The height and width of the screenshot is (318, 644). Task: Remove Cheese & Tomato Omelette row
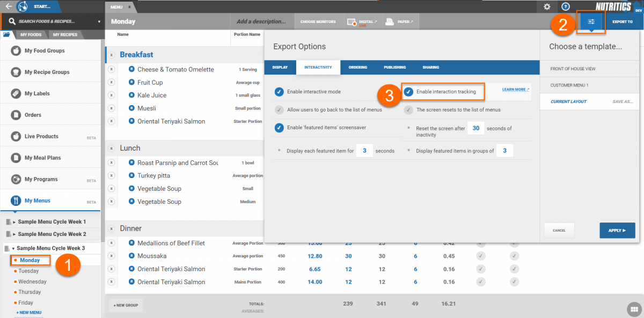111,69
